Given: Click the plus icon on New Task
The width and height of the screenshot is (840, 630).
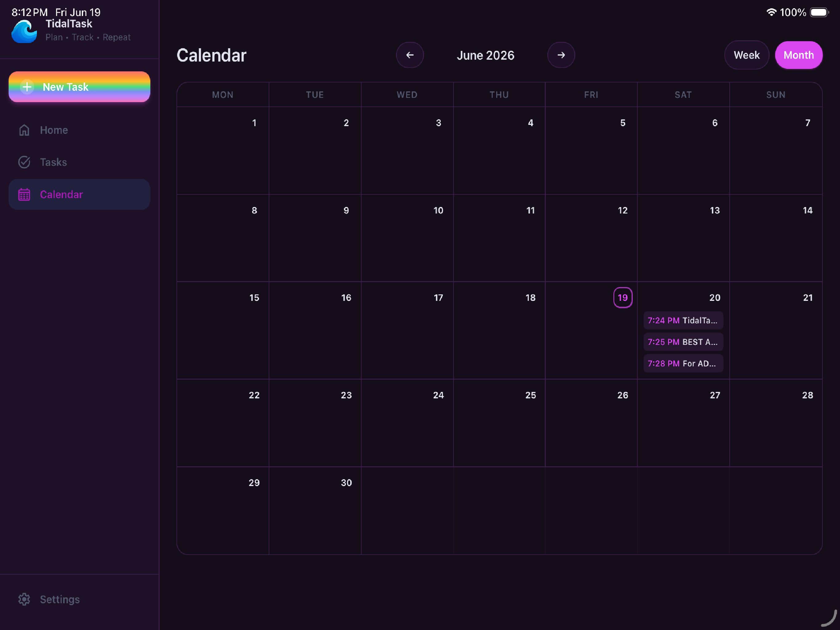Looking at the screenshot, I should tap(27, 87).
